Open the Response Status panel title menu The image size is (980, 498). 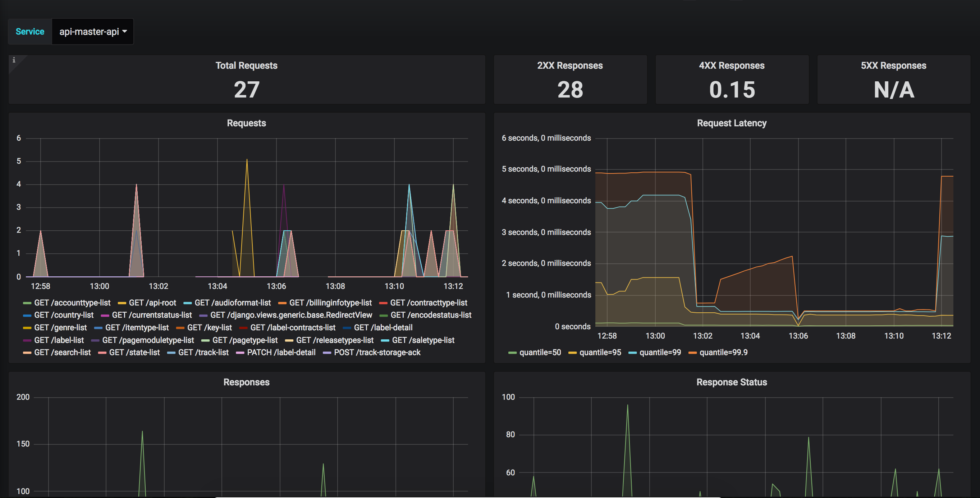pyautogui.click(x=731, y=382)
